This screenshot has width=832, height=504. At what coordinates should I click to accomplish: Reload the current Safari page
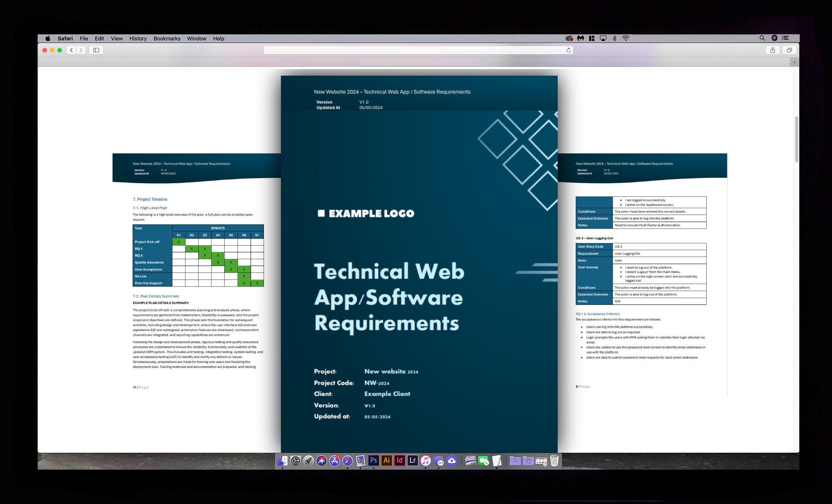(568, 50)
